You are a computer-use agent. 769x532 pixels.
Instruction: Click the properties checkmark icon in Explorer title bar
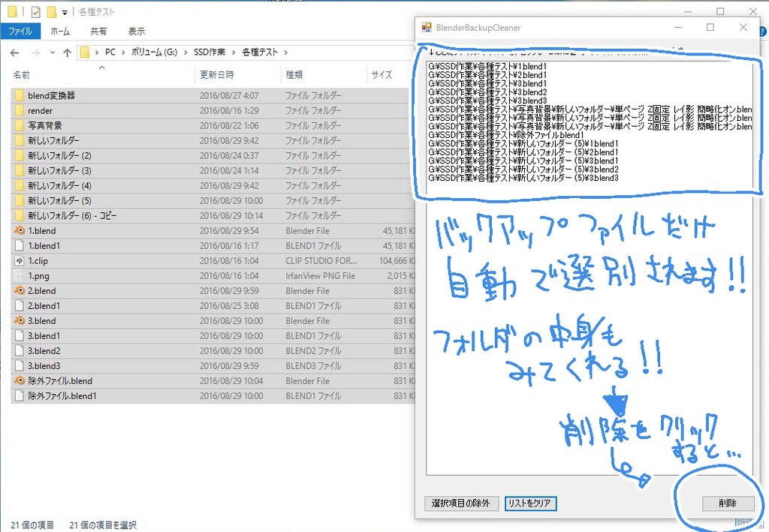pos(35,12)
